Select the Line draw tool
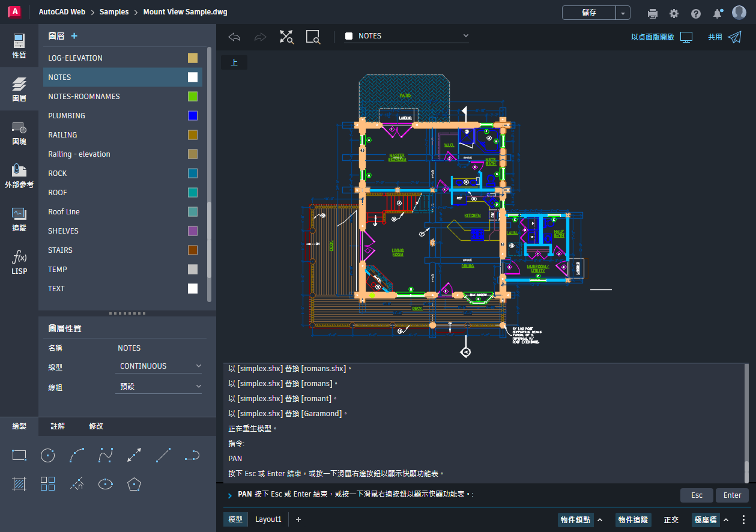 (163, 455)
